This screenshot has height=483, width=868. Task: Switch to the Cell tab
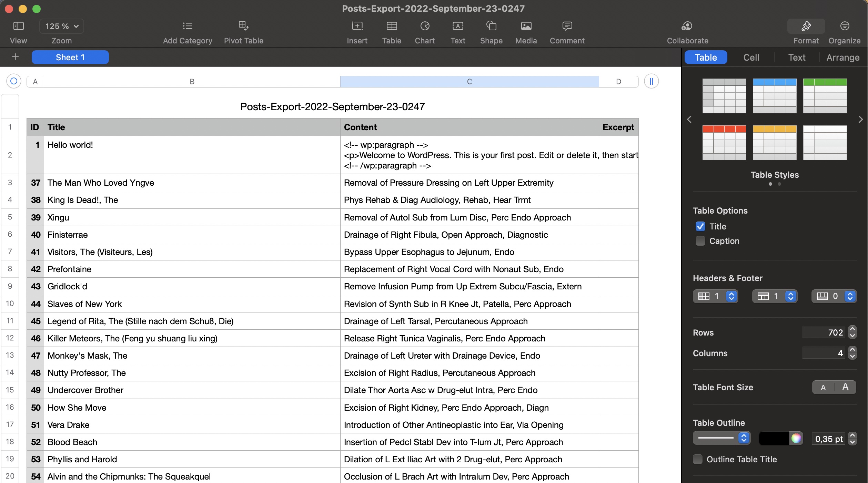pos(751,57)
